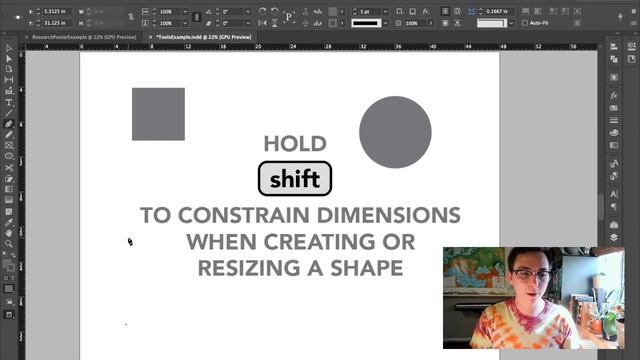Toggle constrain proportions for scaling
This screenshot has width=640, height=360.
(196, 17)
